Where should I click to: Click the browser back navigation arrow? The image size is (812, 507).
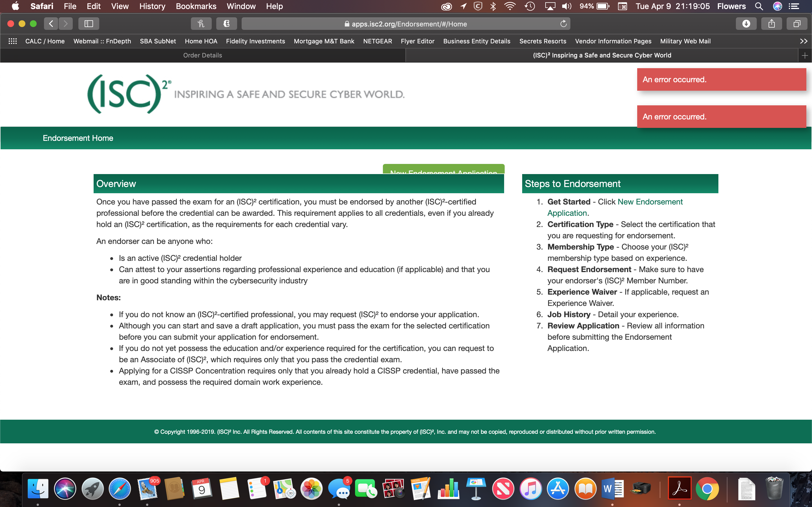click(x=51, y=24)
